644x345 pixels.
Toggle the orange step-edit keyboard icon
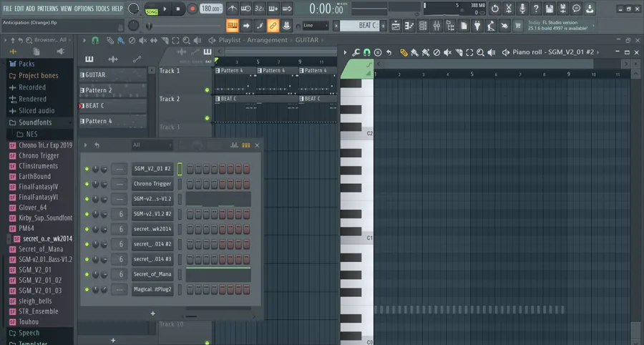233,26
